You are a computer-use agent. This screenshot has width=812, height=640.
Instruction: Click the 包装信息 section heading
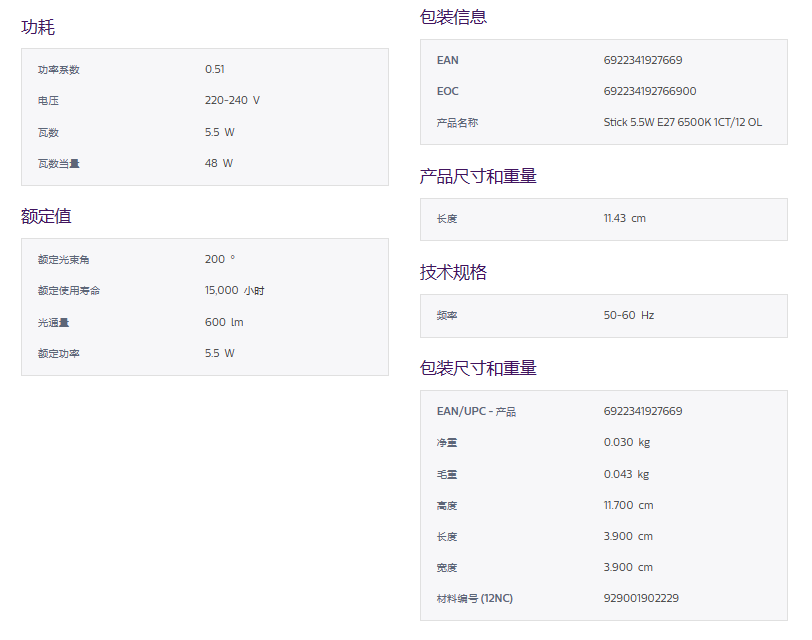pos(453,17)
